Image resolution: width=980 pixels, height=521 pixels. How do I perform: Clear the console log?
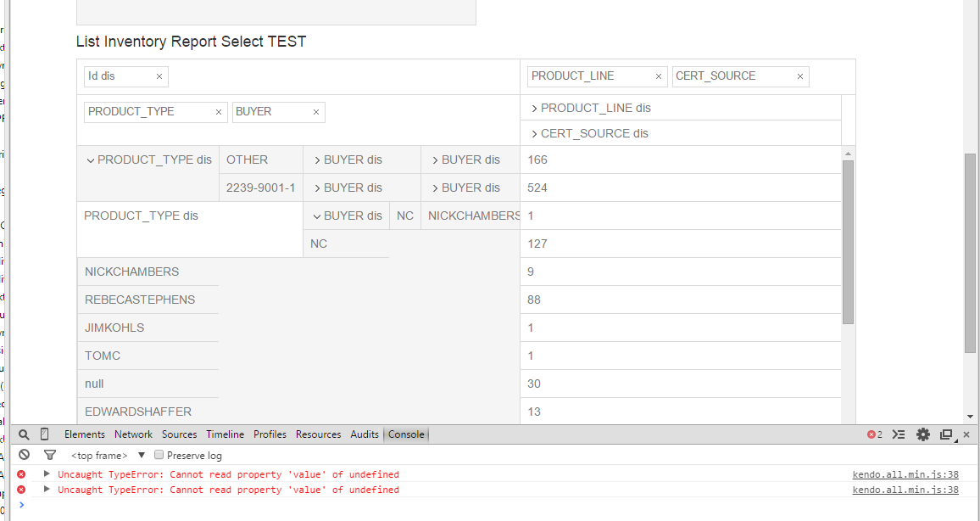coord(25,456)
